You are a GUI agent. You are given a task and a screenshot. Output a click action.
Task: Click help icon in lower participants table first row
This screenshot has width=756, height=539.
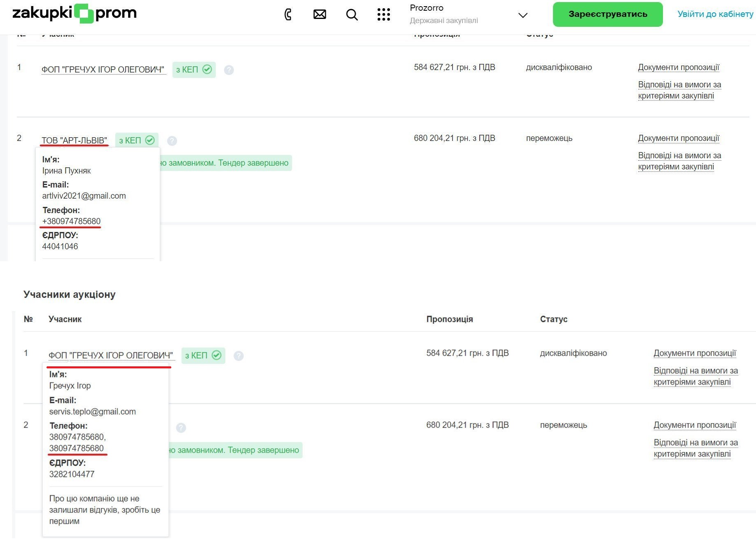click(238, 356)
